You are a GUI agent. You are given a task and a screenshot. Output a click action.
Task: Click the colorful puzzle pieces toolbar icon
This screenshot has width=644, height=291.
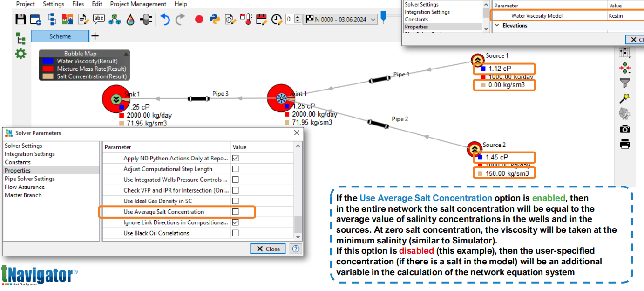[x=67, y=19]
